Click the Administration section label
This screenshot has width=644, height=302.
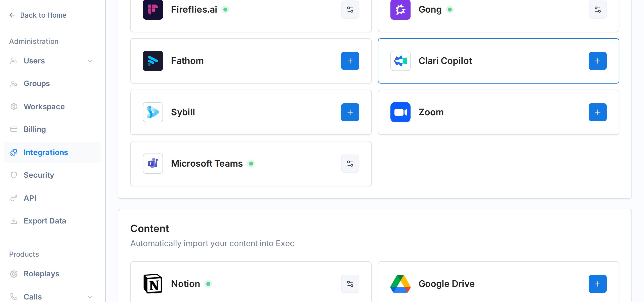34,41
